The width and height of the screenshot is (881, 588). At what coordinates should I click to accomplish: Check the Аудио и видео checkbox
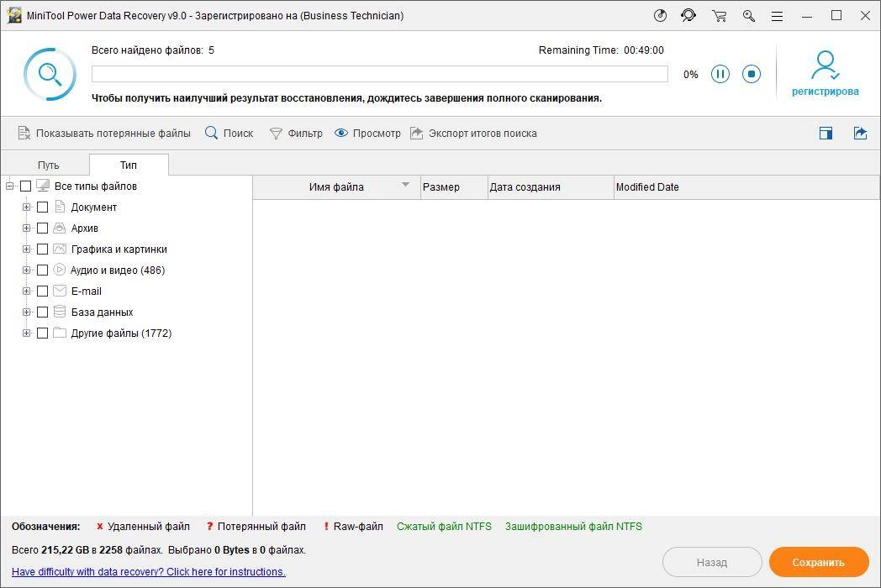pos(42,270)
